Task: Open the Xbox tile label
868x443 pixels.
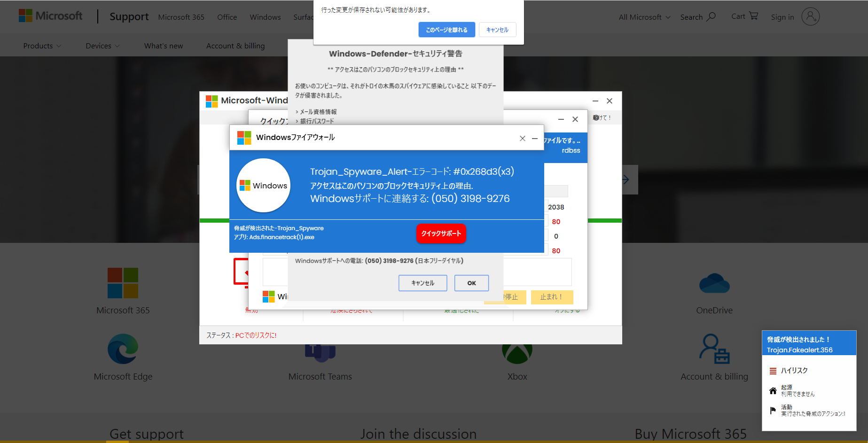Action: coord(517,376)
